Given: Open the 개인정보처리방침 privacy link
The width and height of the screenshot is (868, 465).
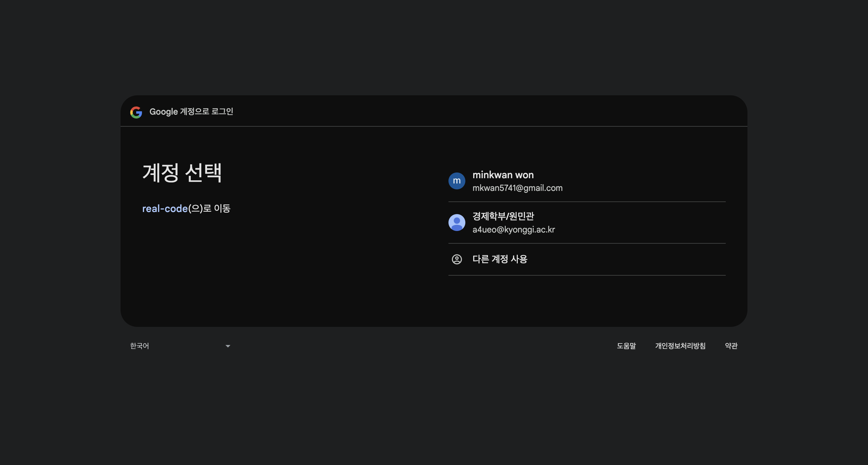Looking at the screenshot, I should [x=680, y=346].
